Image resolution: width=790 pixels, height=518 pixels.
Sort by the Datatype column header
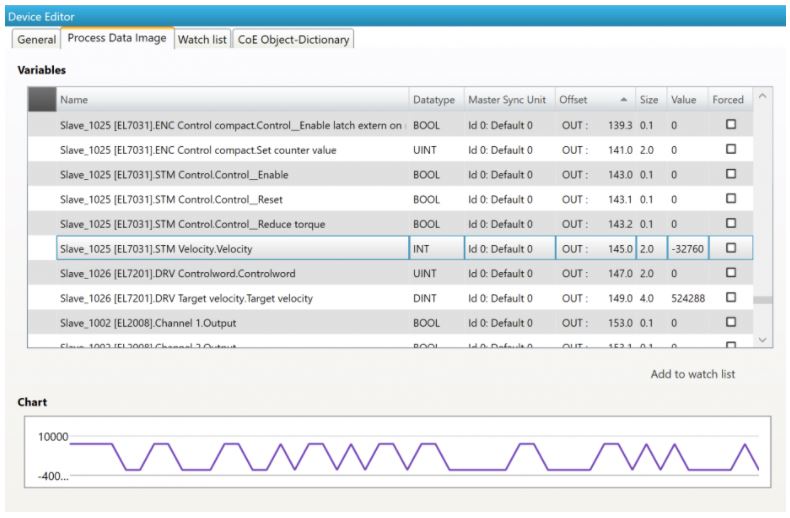point(433,101)
